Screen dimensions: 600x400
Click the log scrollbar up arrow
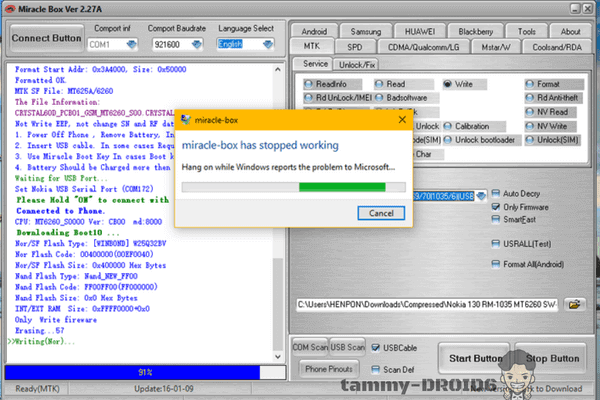pos(278,70)
